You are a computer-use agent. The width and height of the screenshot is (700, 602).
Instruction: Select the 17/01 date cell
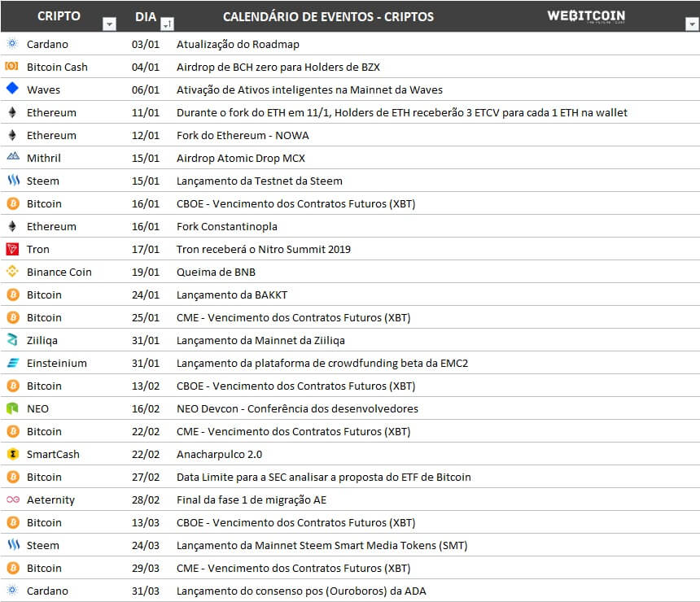146,249
